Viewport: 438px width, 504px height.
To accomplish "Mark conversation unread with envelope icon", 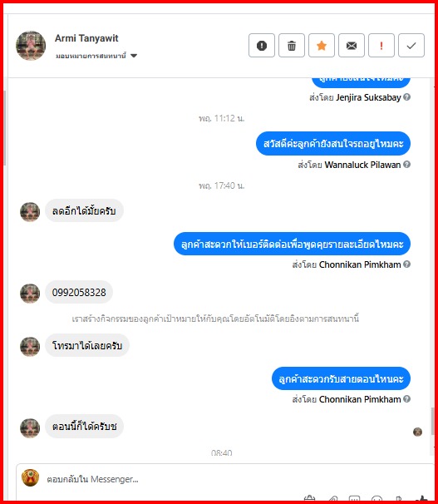I will 352,45.
